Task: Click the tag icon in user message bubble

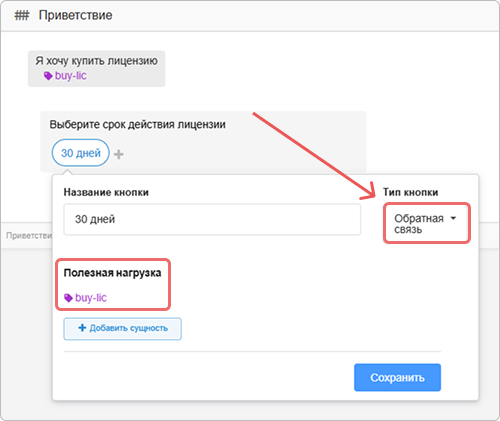Action: click(x=48, y=76)
